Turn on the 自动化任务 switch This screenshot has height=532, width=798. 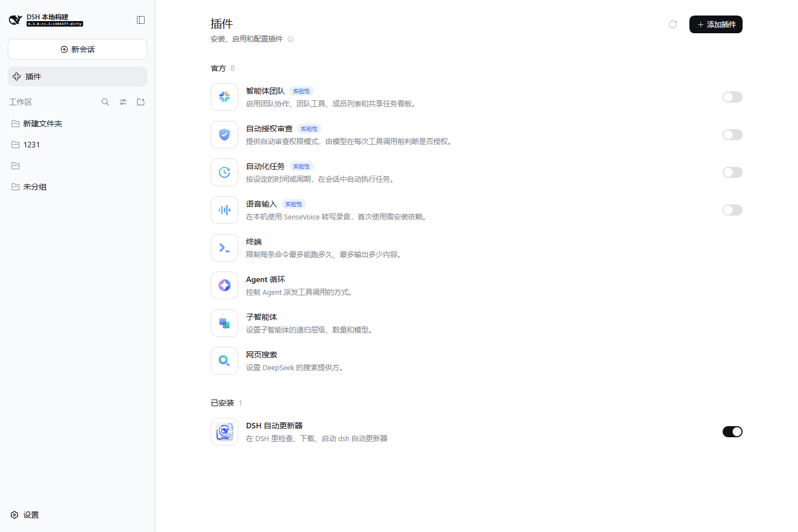(732, 172)
